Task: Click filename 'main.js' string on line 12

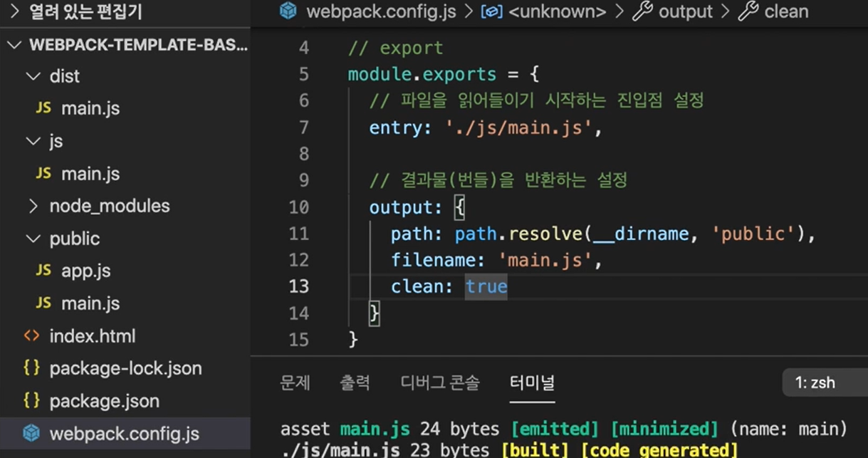Action: [545, 260]
